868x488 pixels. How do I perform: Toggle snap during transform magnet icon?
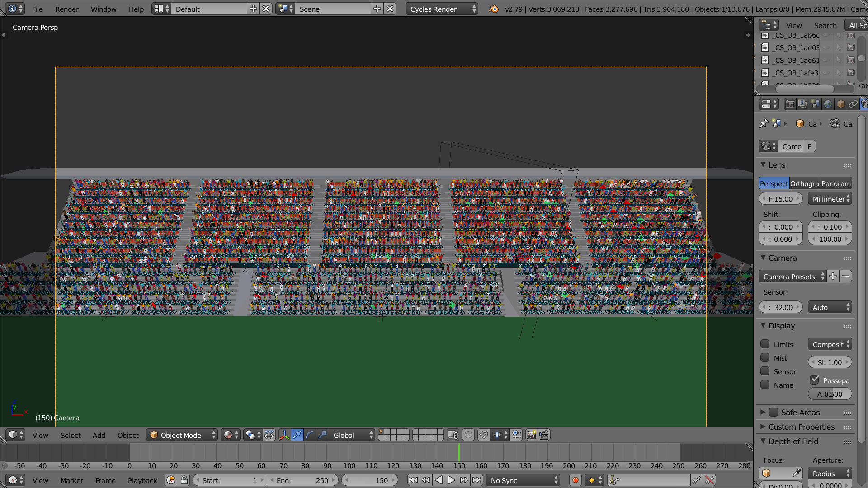483,435
